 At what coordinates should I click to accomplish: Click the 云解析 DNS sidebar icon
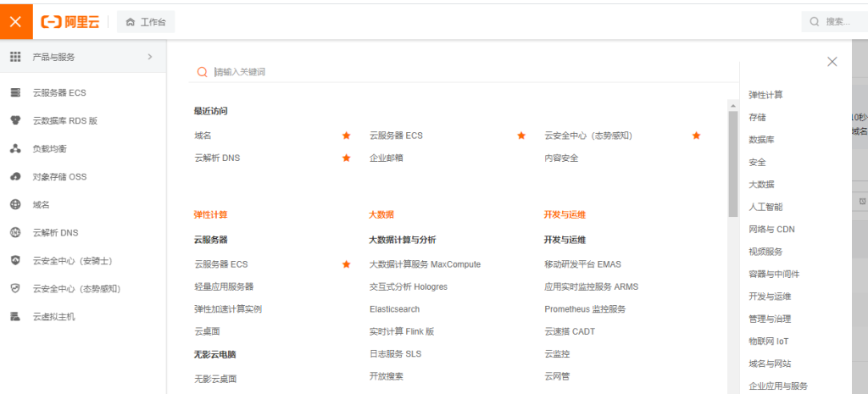(15, 232)
